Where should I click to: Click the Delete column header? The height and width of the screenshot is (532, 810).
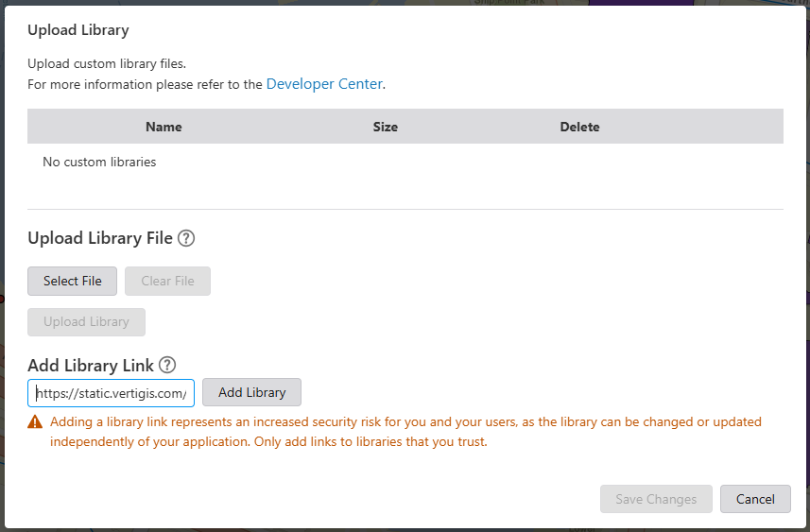click(579, 127)
